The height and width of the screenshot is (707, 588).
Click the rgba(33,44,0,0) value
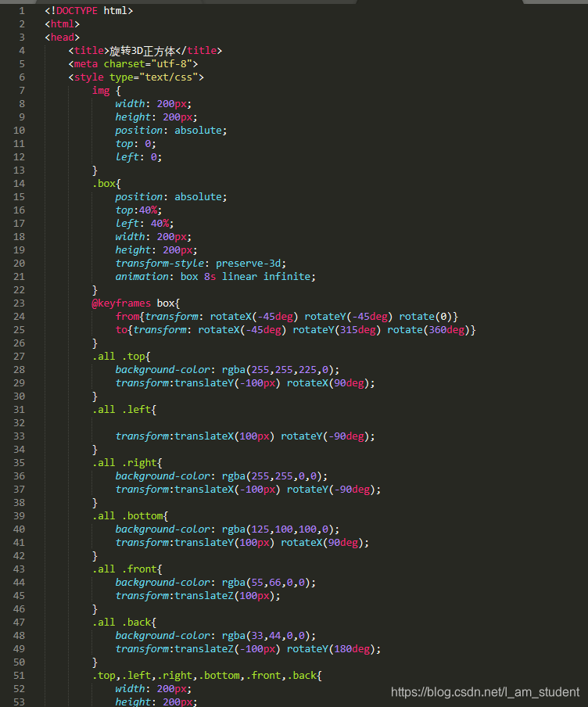266,636
